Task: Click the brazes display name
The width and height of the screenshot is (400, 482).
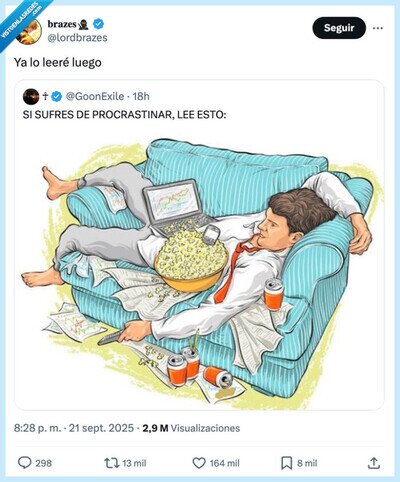Action: click(62, 24)
